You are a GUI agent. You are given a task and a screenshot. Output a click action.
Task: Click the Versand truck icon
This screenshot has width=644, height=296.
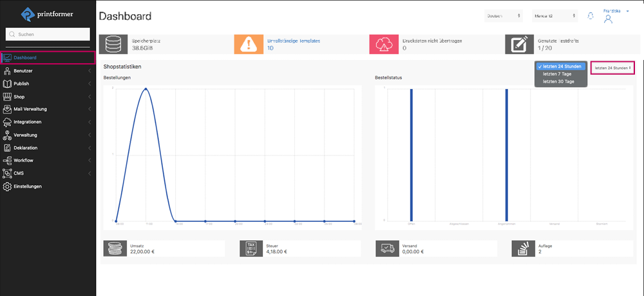point(388,249)
